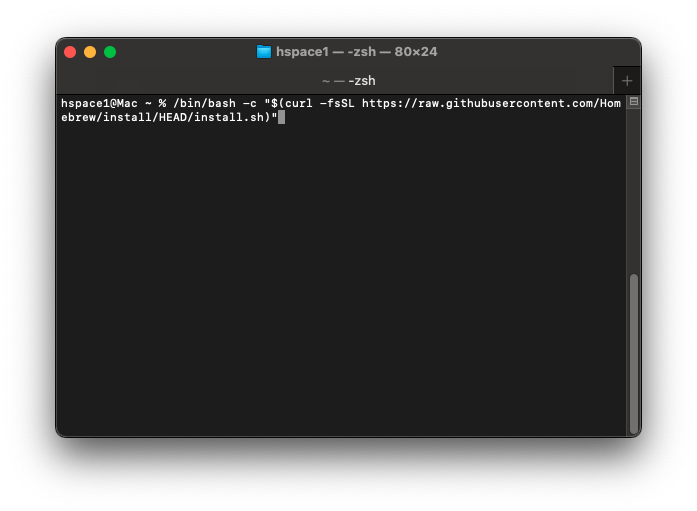
Task: Click the "%" prompt symbol
Action: [162, 103]
